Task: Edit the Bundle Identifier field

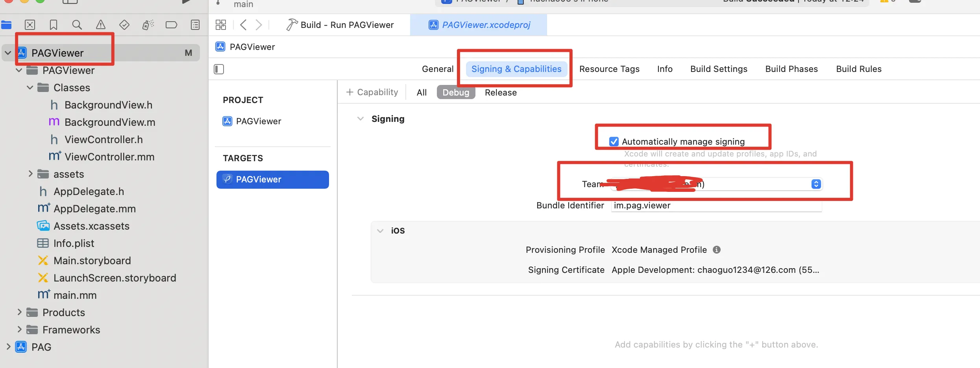Action: click(716, 206)
